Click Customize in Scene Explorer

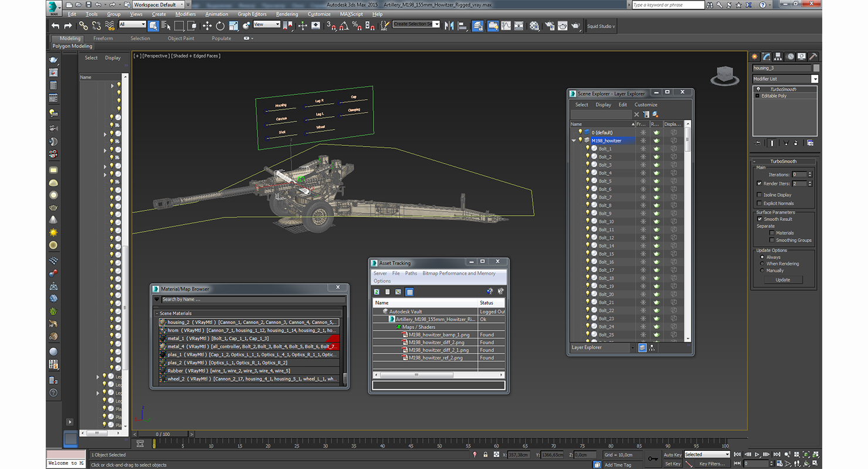[x=646, y=105]
